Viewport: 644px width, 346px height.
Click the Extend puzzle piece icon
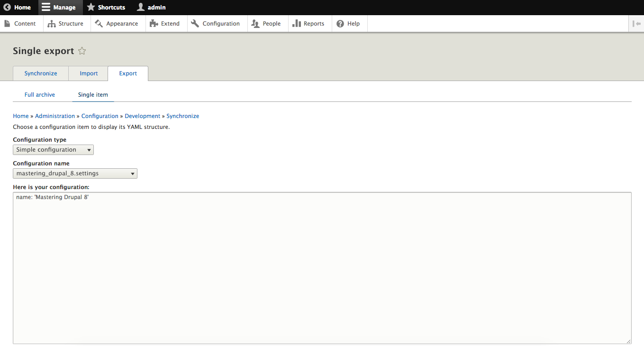[x=154, y=23]
